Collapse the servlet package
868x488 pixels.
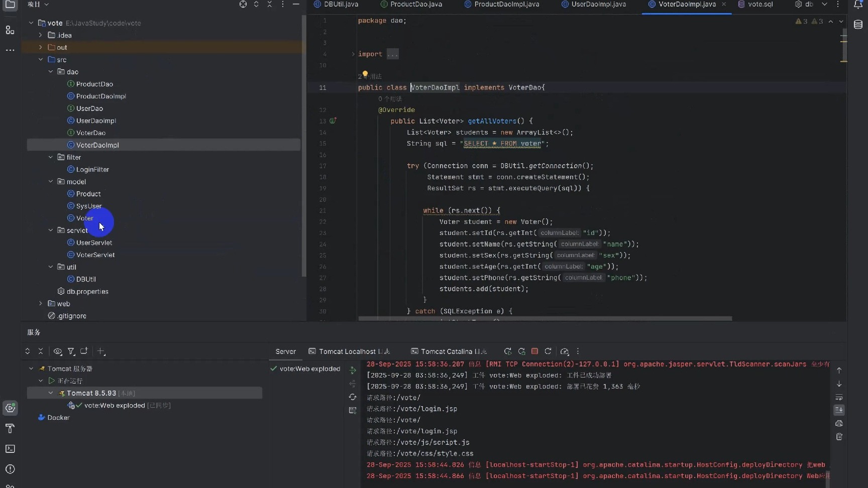(51, 230)
